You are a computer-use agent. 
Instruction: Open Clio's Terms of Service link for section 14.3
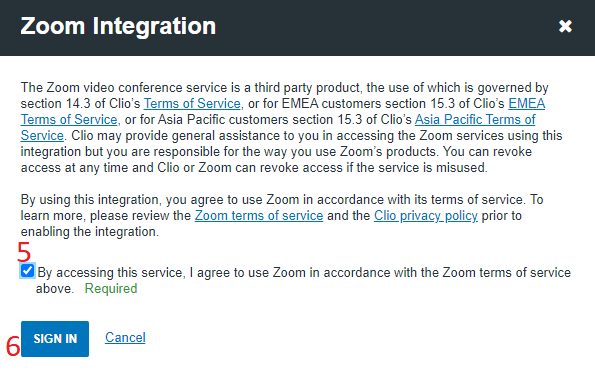[192, 104]
